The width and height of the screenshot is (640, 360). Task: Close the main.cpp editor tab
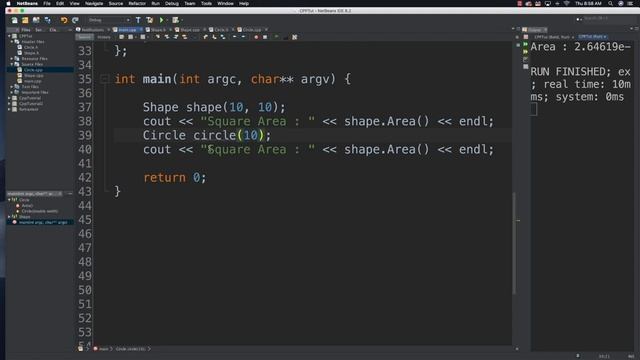[141, 30]
